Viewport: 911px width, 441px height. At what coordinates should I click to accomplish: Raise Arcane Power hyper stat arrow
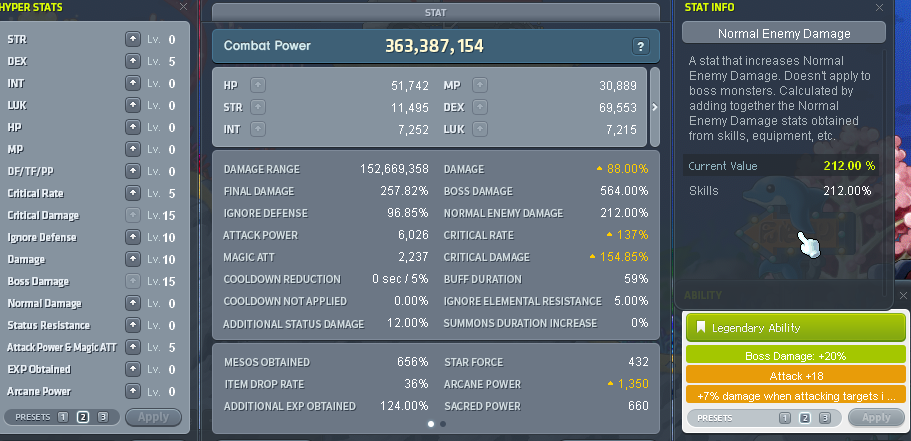133,391
